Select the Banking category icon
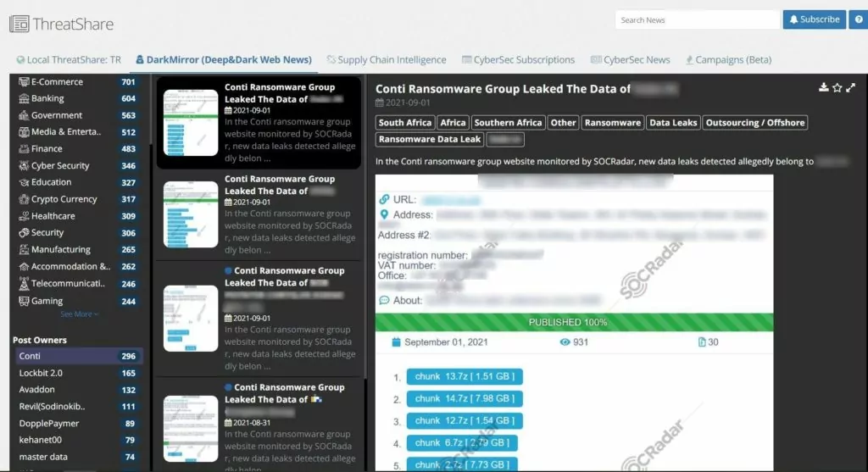868x472 pixels. 24,98
